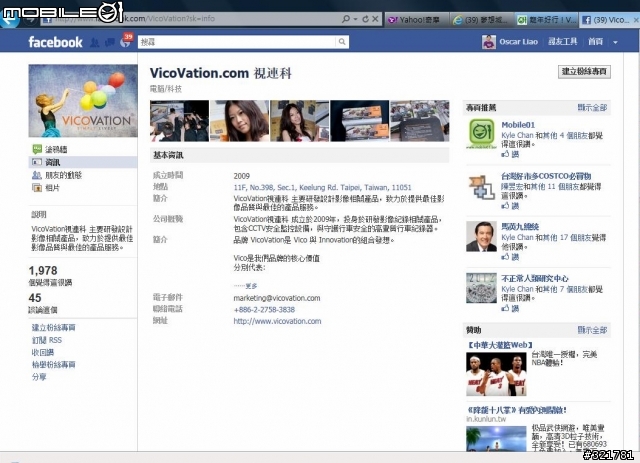
Task: Switch to the green-icon 行 browser tab
Action: tap(546, 20)
